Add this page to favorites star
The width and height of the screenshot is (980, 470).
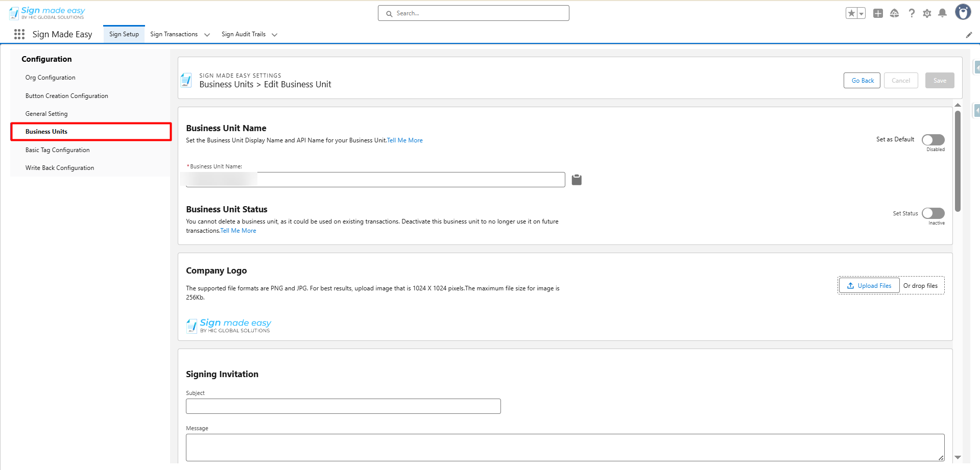point(851,13)
